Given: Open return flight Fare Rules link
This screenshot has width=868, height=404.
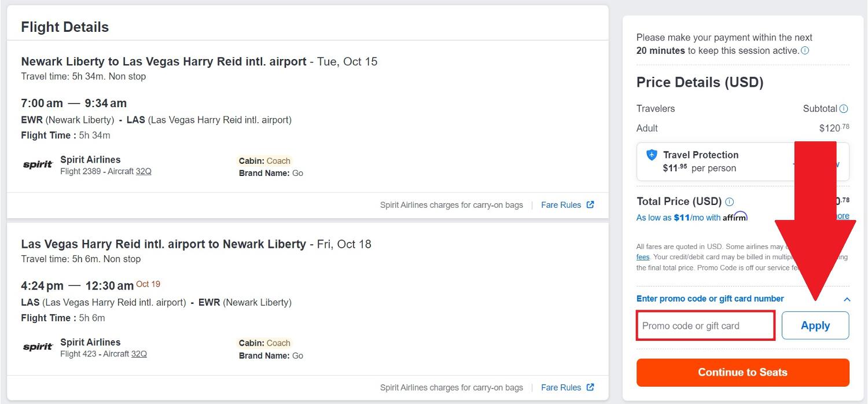Looking at the screenshot, I should click(x=561, y=388).
